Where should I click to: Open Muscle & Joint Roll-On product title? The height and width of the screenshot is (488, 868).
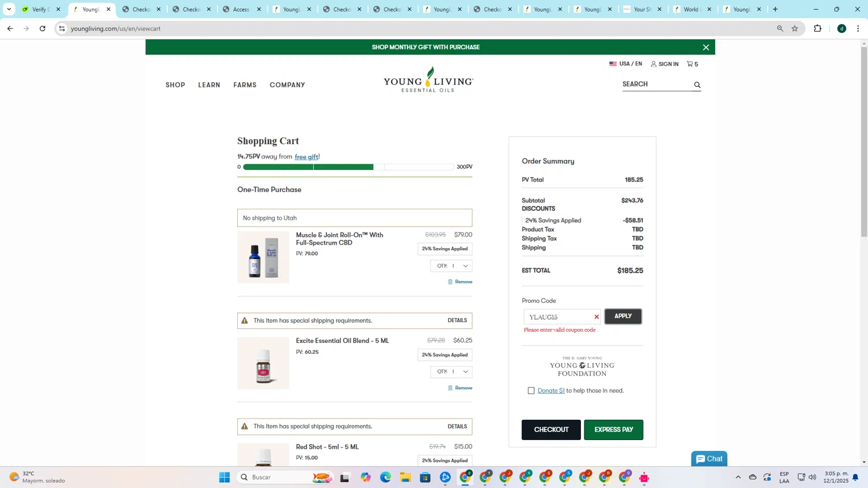tap(340, 239)
